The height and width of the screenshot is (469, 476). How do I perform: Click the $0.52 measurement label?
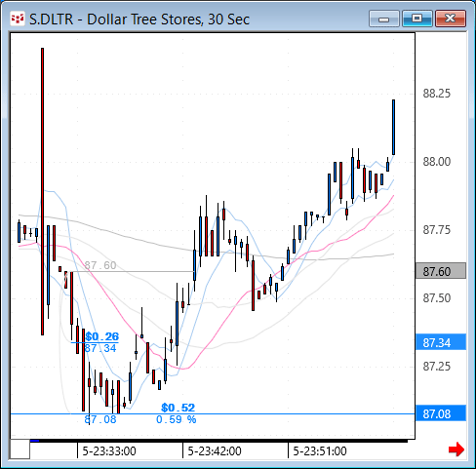pyautogui.click(x=178, y=408)
